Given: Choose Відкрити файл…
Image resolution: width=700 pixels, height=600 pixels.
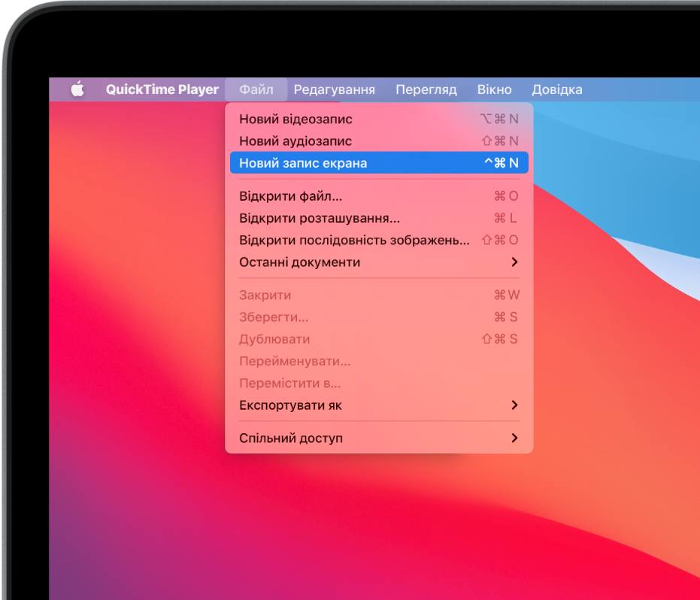Looking at the screenshot, I should [379, 196].
